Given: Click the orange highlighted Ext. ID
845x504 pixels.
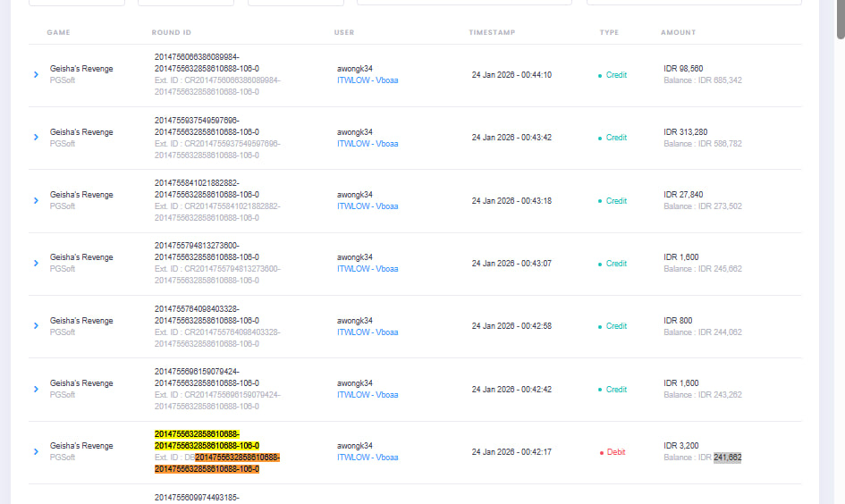Looking at the screenshot, I should click(x=217, y=463).
